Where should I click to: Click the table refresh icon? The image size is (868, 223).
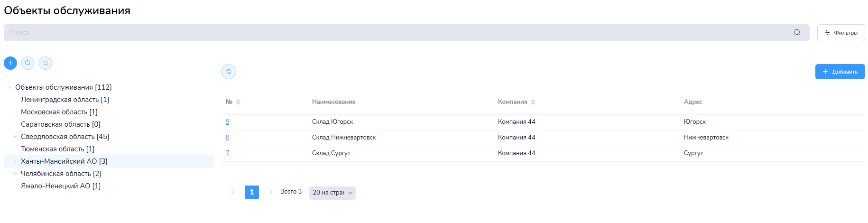tap(229, 72)
